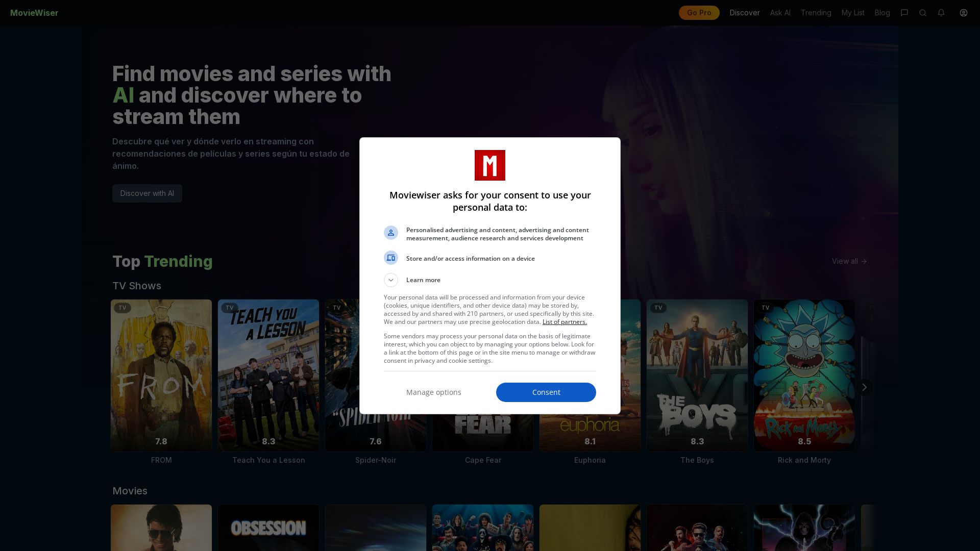Click the TV badge on Teach You a Lesson
The image size is (980, 551).
(x=230, y=308)
